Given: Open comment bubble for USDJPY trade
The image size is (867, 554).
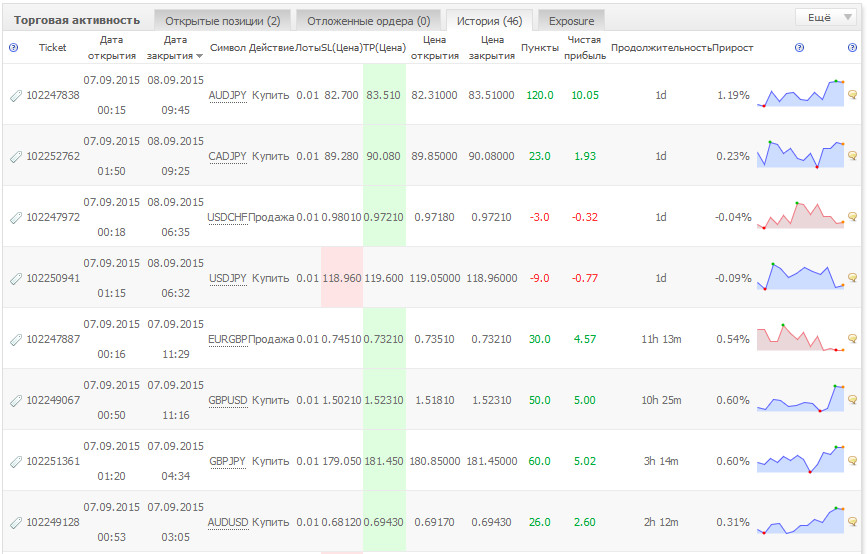Looking at the screenshot, I should point(852,278).
